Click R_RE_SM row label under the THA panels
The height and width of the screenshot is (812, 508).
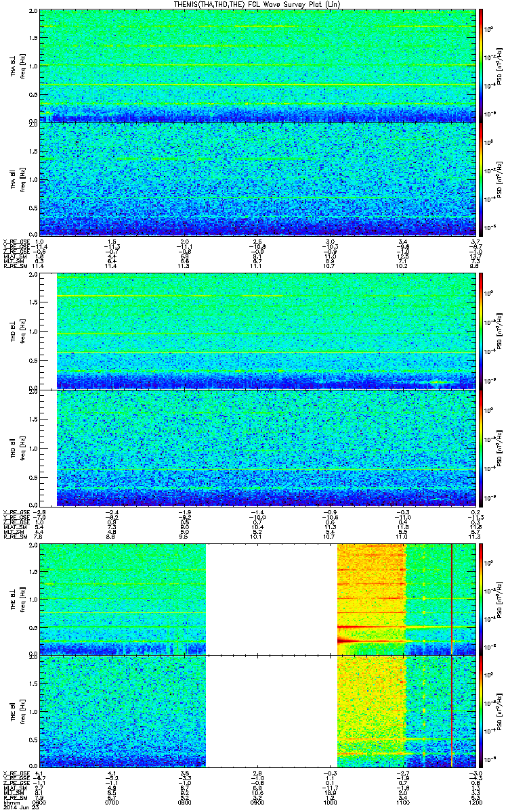(x=16, y=267)
